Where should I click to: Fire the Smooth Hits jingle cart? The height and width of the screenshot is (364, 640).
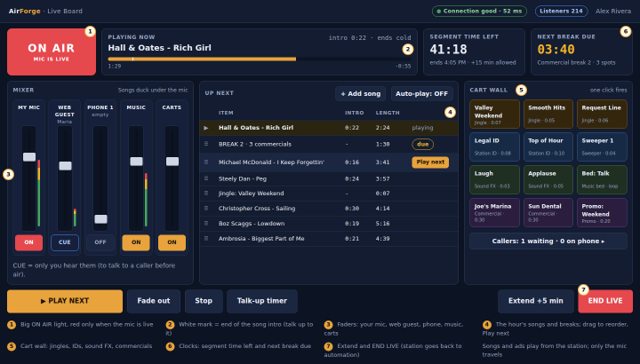point(548,114)
